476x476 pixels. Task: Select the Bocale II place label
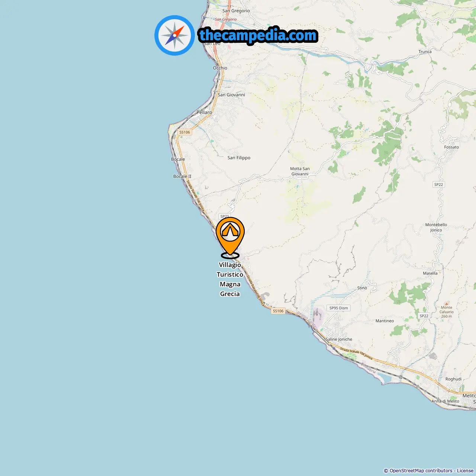(182, 176)
